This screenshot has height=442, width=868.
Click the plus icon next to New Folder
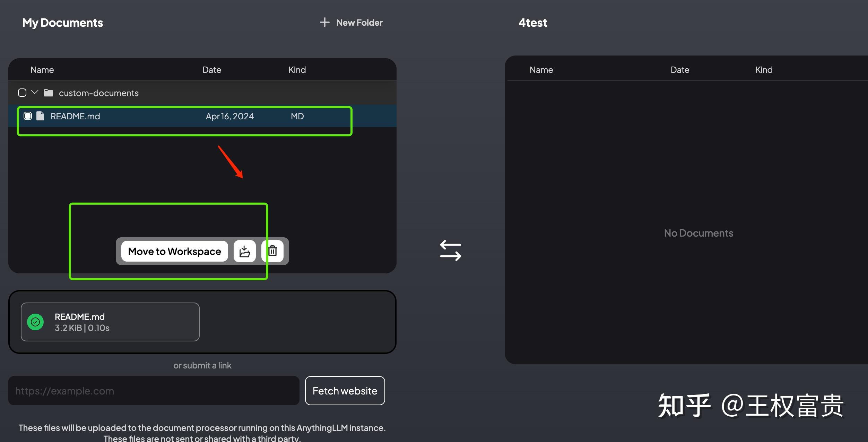(x=324, y=23)
